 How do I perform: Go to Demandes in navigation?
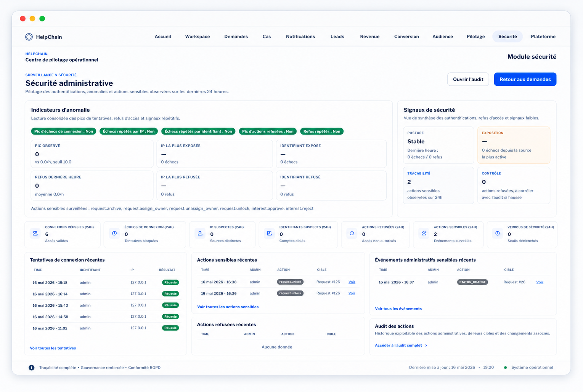click(x=236, y=37)
